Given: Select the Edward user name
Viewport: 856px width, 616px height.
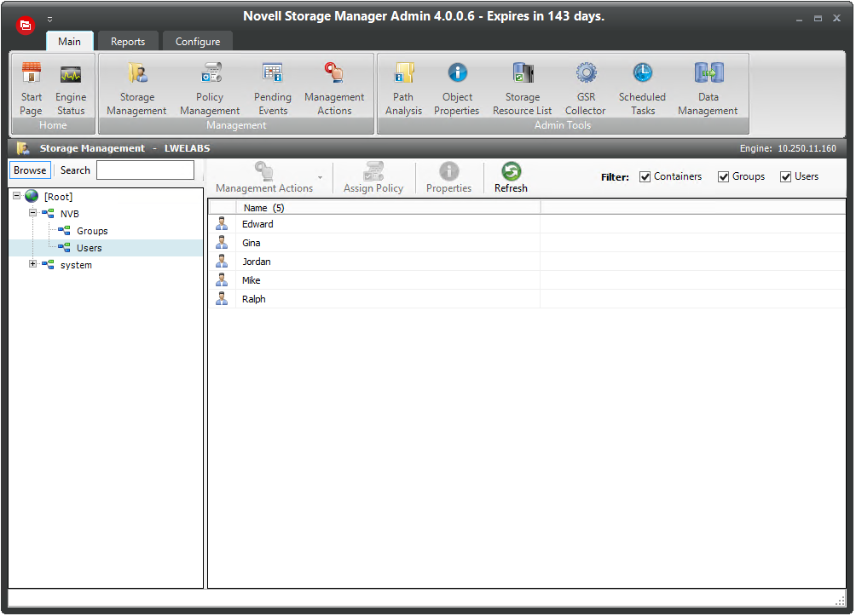Looking at the screenshot, I should pyautogui.click(x=257, y=224).
